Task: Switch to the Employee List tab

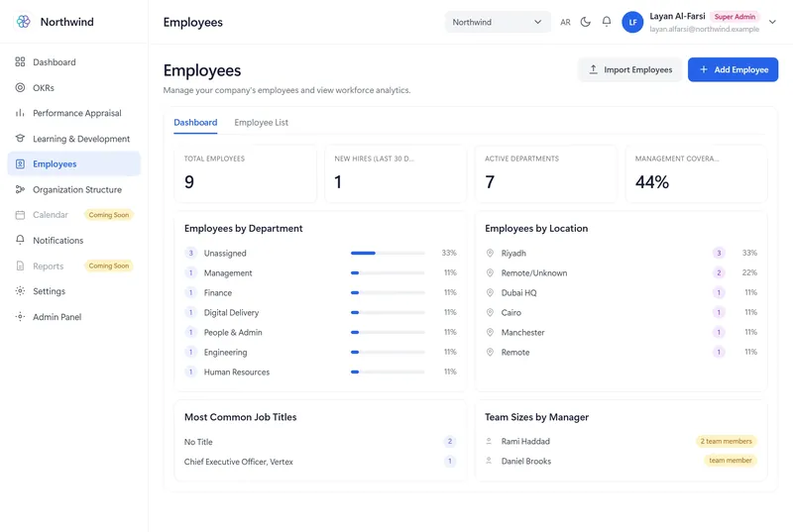Action: pyautogui.click(x=261, y=122)
